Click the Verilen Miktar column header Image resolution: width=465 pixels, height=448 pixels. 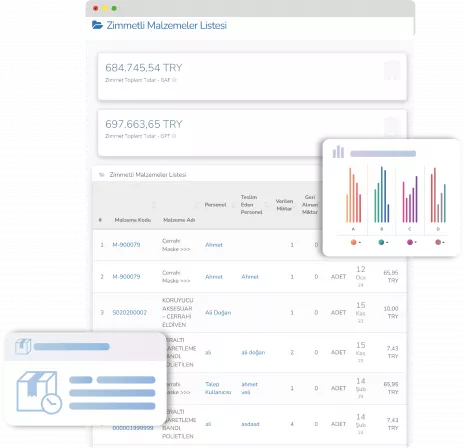284,205
